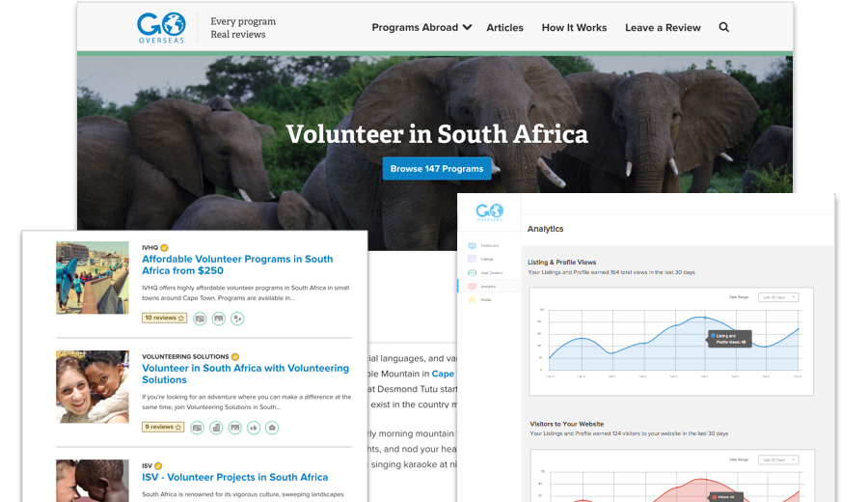Click the Listing and Profile Views tooltip
This screenshot has width=868, height=502.
click(730, 339)
